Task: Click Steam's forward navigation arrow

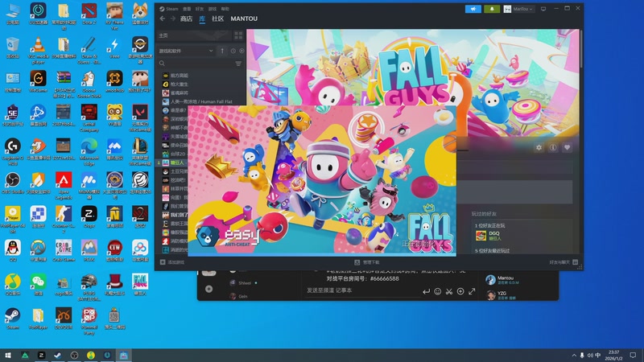Action: click(x=173, y=19)
